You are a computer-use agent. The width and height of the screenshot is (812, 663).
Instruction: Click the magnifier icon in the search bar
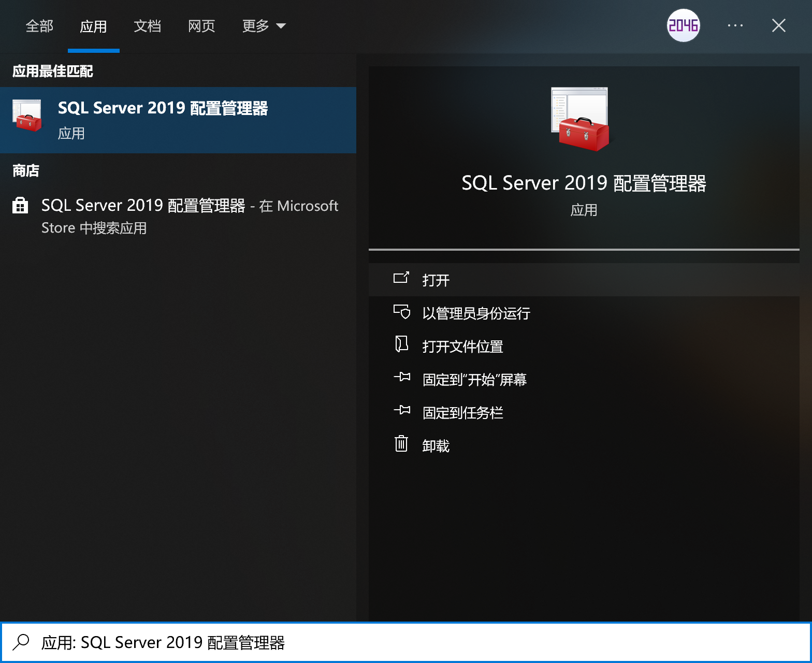(21, 642)
